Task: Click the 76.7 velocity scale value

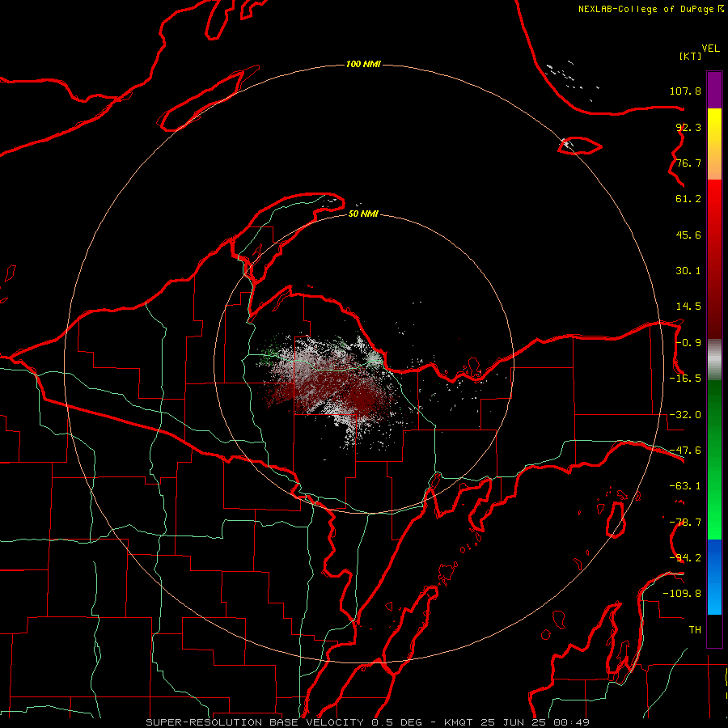Action: pyautogui.click(x=688, y=163)
